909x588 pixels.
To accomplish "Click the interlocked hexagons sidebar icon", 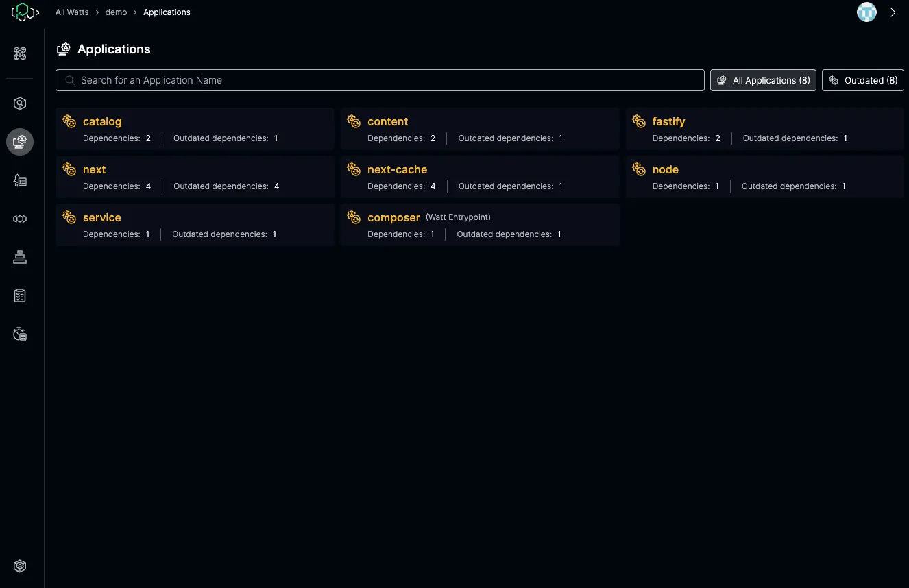I will [20, 219].
